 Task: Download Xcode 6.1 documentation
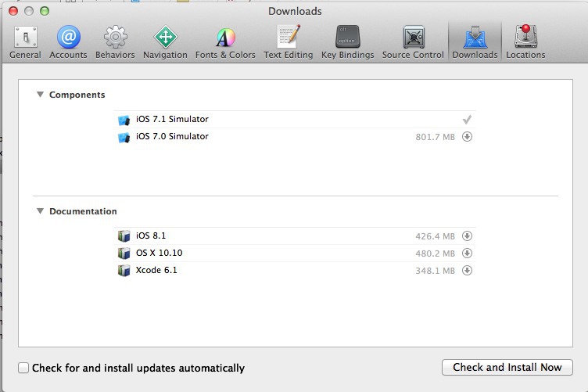pos(467,271)
